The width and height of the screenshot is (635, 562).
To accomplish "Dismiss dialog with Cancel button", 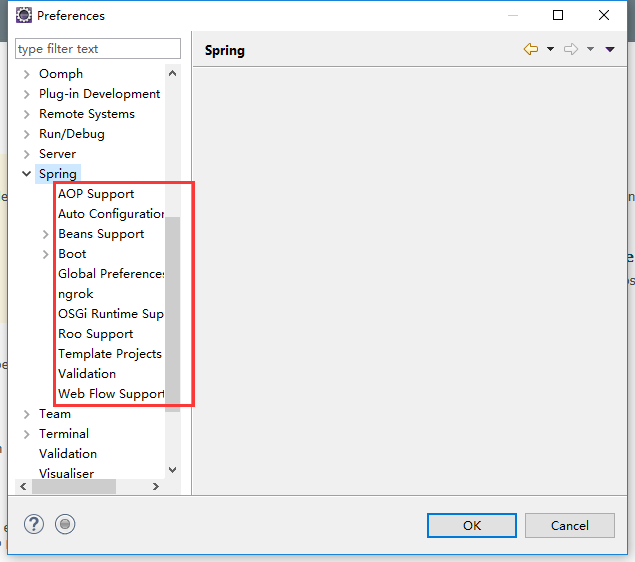I will [x=570, y=526].
